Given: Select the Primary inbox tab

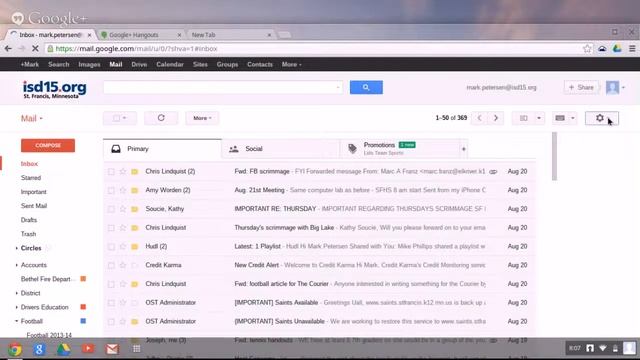Looking at the screenshot, I should 162,149.
